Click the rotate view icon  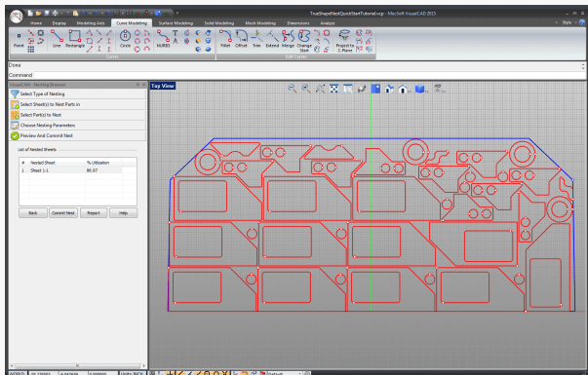[x=362, y=89]
